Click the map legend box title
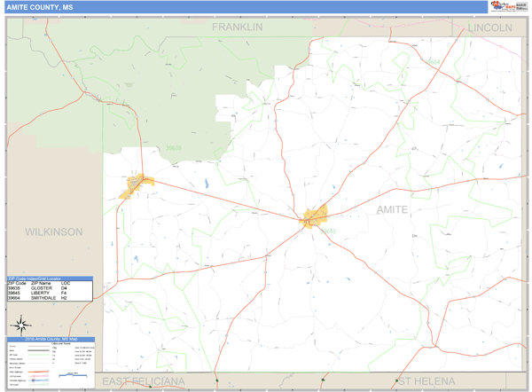This screenshot has height=392, width=532. (x=50, y=339)
